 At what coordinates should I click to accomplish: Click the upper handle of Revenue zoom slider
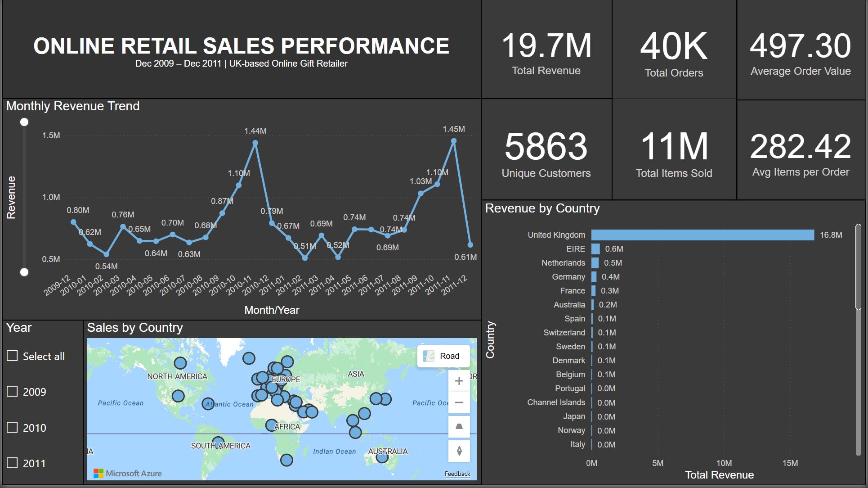click(24, 122)
